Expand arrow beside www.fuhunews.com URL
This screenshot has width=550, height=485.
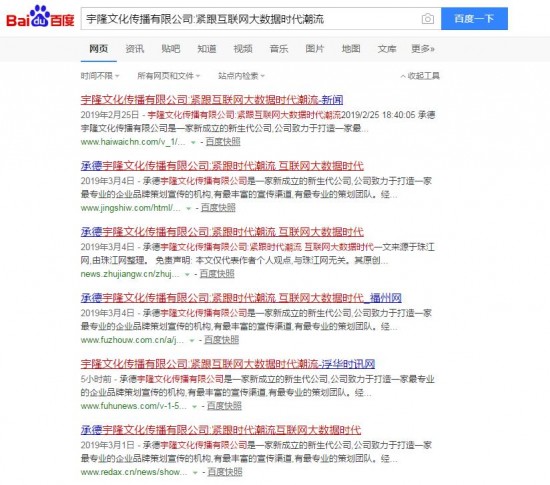pos(195,406)
